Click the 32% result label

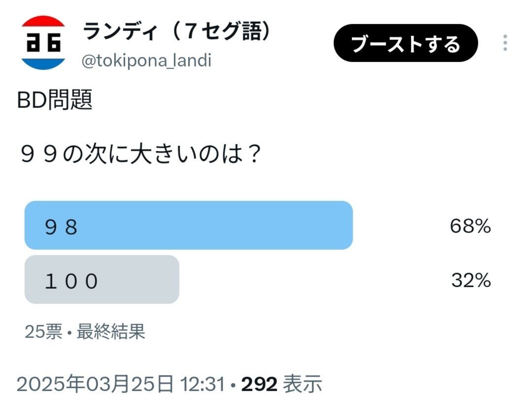(x=471, y=280)
